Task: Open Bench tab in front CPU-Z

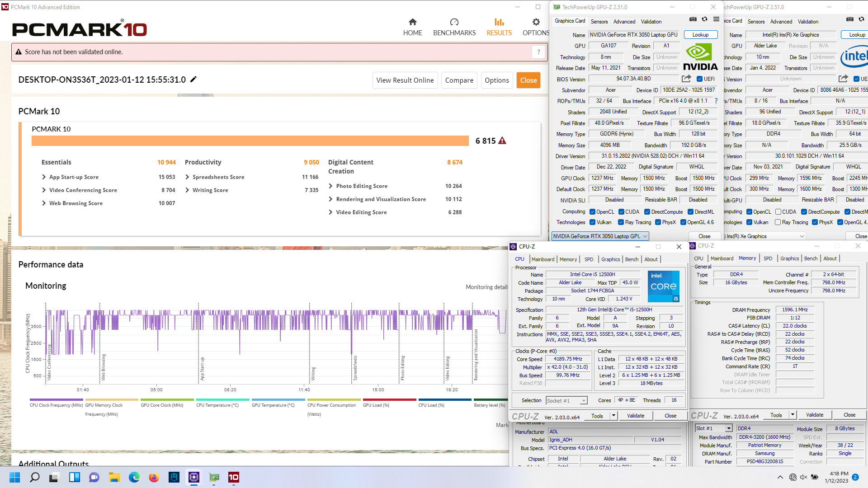Action: pos(632,259)
